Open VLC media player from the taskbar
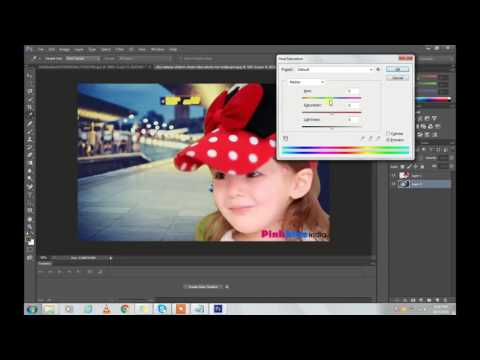This screenshot has height=360, width=480. [106, 309]
